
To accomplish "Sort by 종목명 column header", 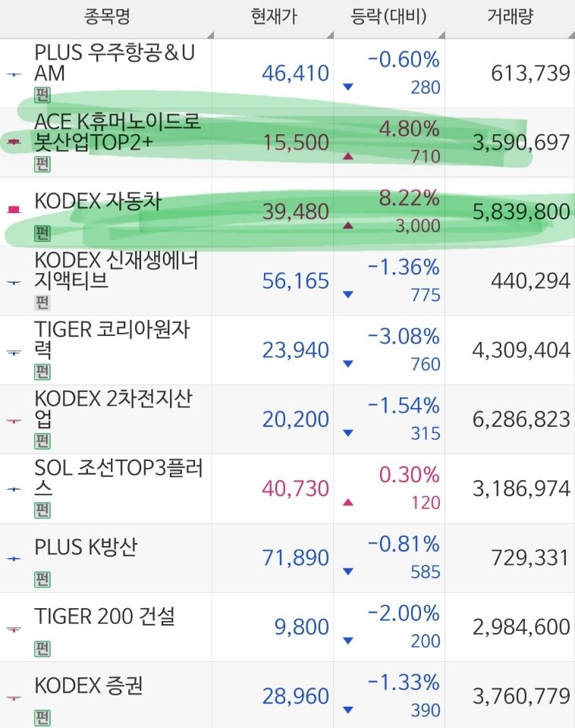I will 107,17.
